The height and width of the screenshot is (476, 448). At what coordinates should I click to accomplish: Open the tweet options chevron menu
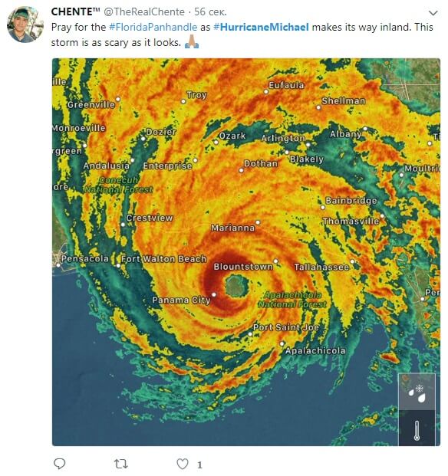point(433,13)
